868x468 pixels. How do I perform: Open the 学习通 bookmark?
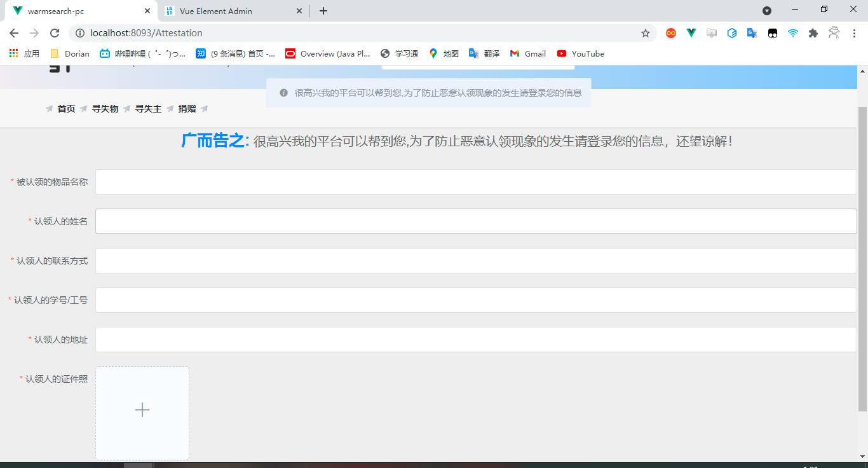399,53
